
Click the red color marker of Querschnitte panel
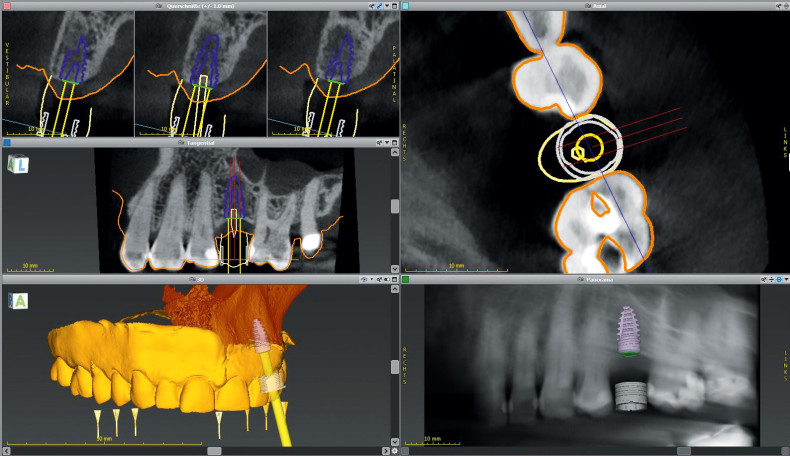click(x=7, y=6)
